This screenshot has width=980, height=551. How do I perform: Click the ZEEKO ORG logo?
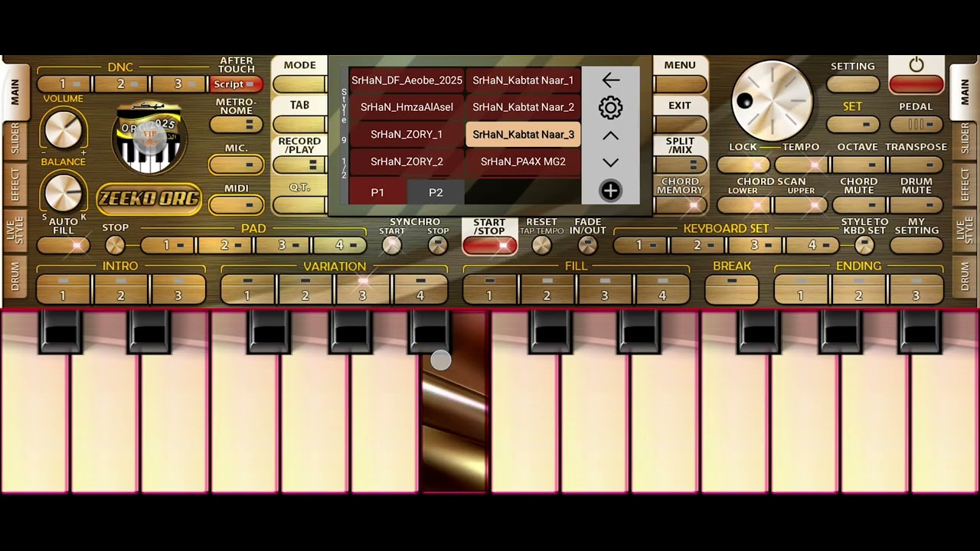tap(149, 199)
